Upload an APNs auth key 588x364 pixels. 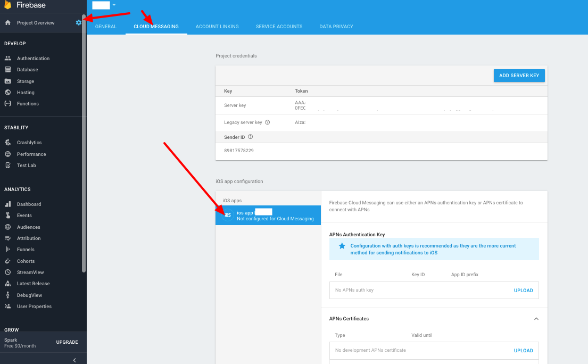523,290
